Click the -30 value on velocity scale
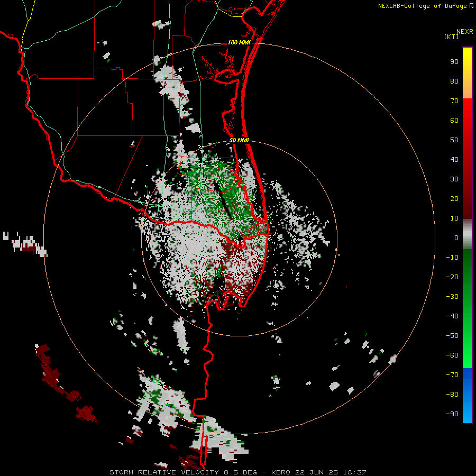Screen dimensions: 476x476 452,297
